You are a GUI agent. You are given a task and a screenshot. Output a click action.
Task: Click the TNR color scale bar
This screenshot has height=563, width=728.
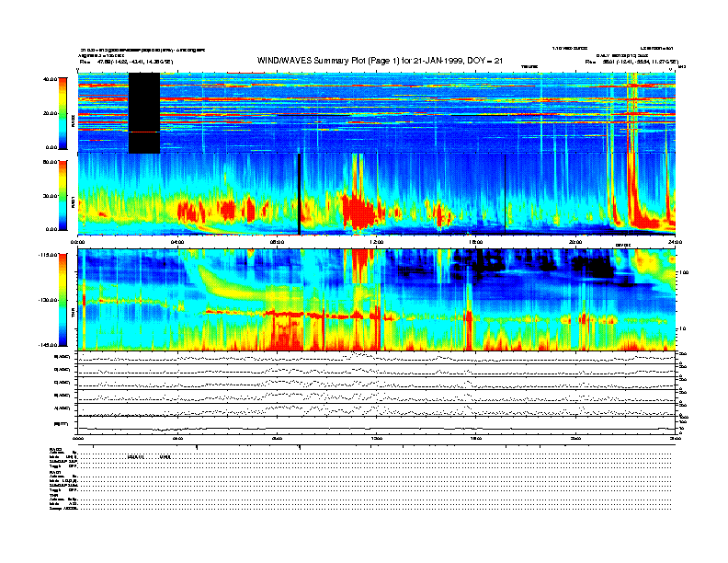[63, 300]
